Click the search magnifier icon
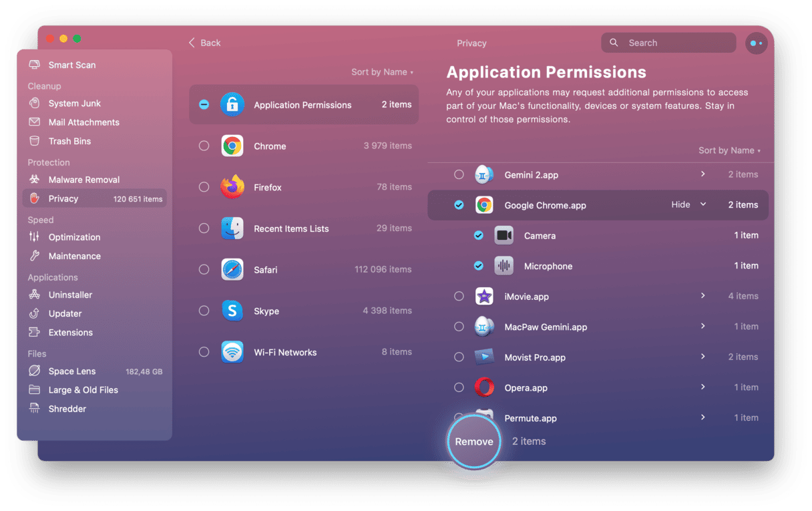This screenshot has height=511, width=812. coord(614,43)
